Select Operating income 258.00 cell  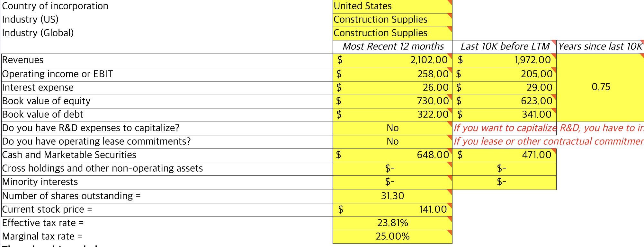pyautogui.click(x=392, y=74)
